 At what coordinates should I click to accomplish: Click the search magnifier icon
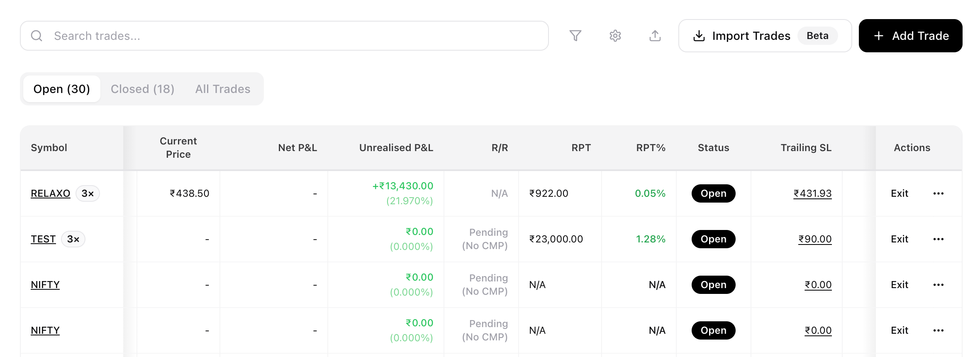click(37, 36)
